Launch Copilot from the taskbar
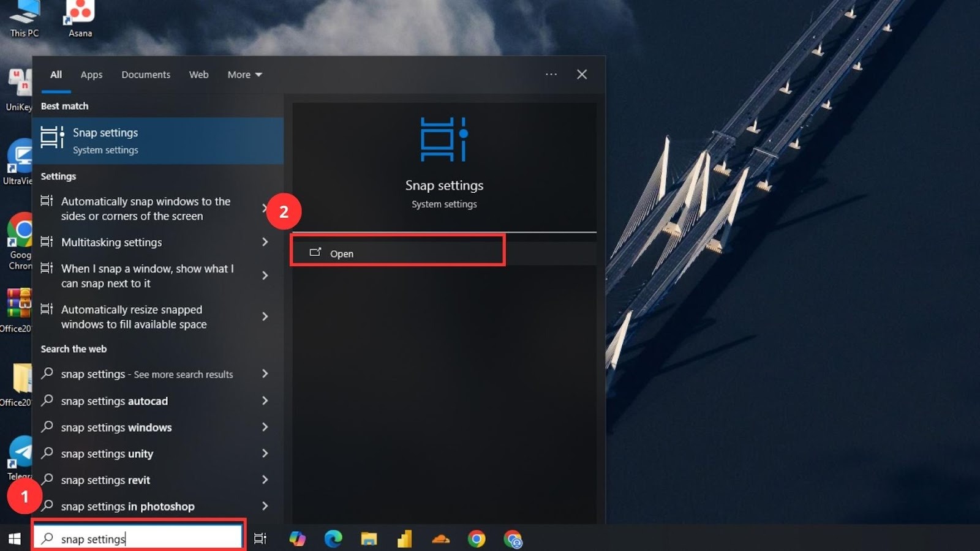Viewport: 980px width, 551px height. pyautogui.click(x=298, y=539)
